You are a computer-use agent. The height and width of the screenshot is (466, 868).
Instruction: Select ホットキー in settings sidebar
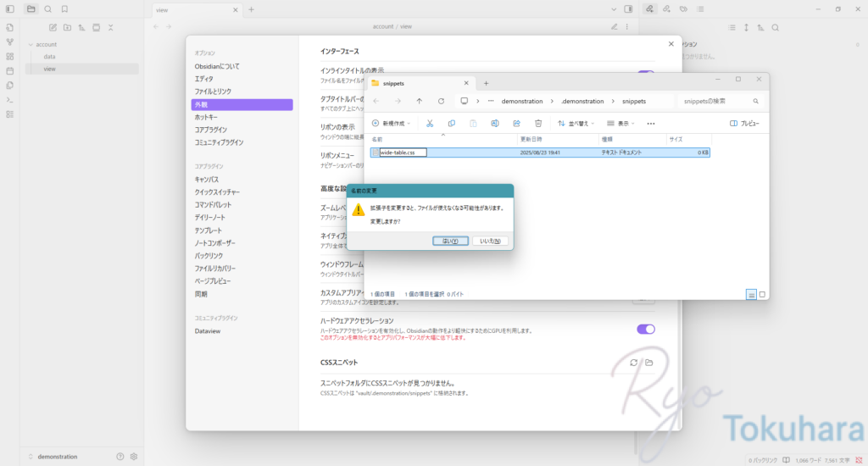click(206, 117)
